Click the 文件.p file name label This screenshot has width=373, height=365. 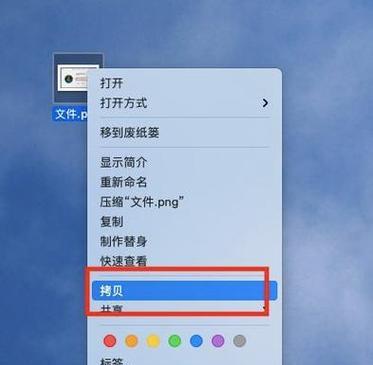tap(70, 114)
